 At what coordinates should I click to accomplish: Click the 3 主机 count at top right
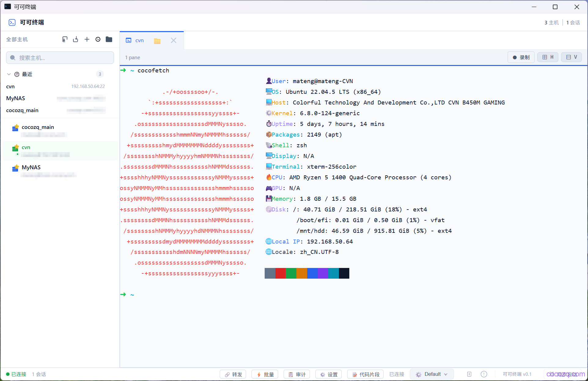click(551, 23)
